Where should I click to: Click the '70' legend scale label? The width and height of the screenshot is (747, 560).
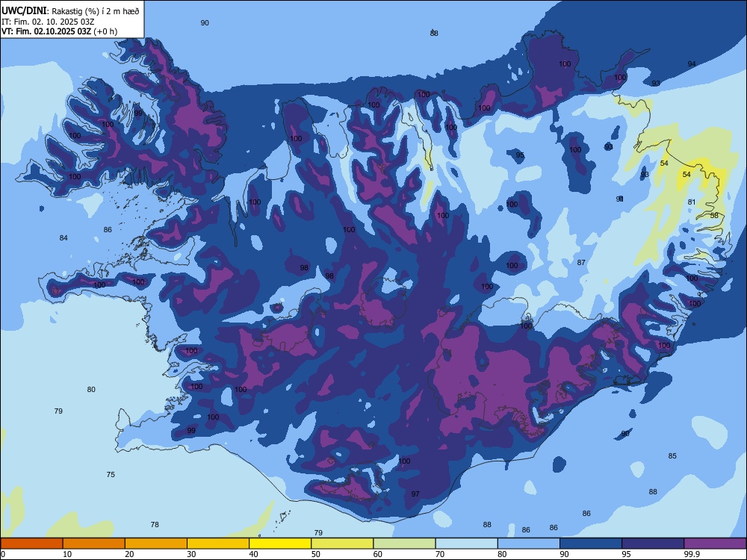point(440,554)
